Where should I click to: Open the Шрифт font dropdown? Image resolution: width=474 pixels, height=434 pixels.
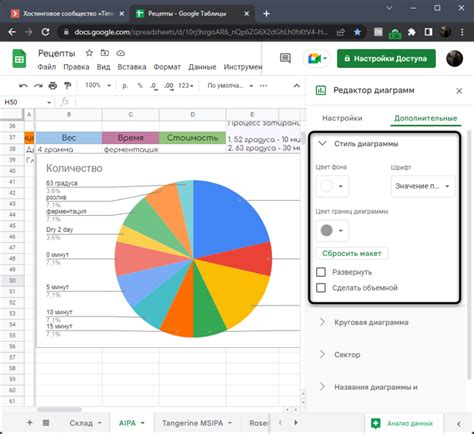point(423,186)
